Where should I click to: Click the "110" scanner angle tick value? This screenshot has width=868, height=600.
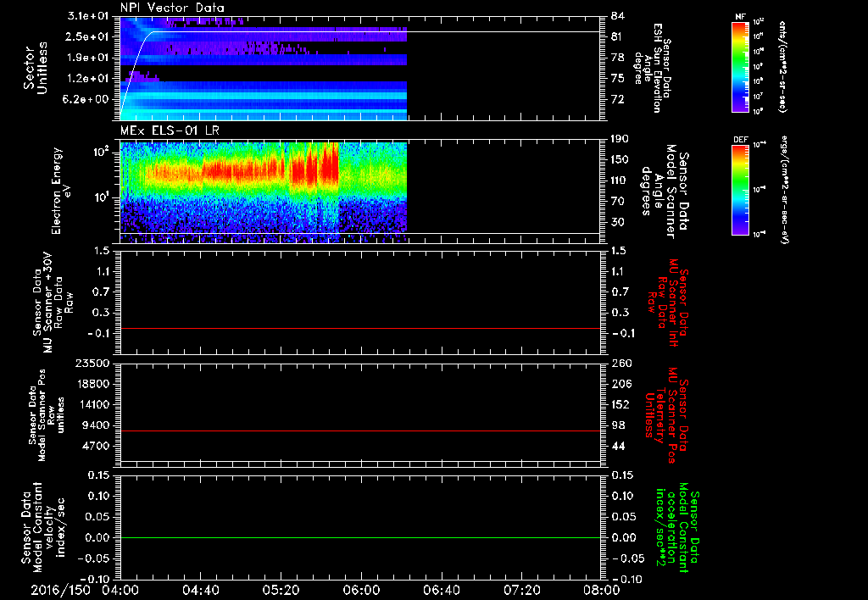(x=620, y=181)
